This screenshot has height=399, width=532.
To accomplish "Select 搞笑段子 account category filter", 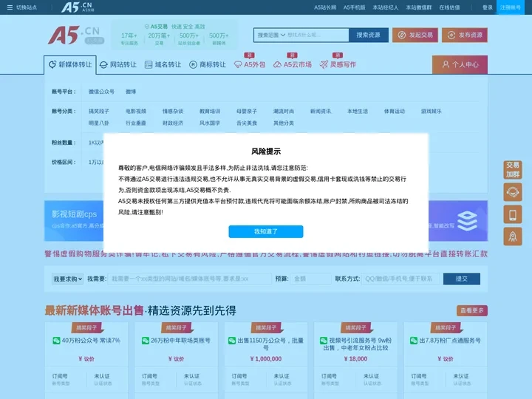I will pos(99,112).
